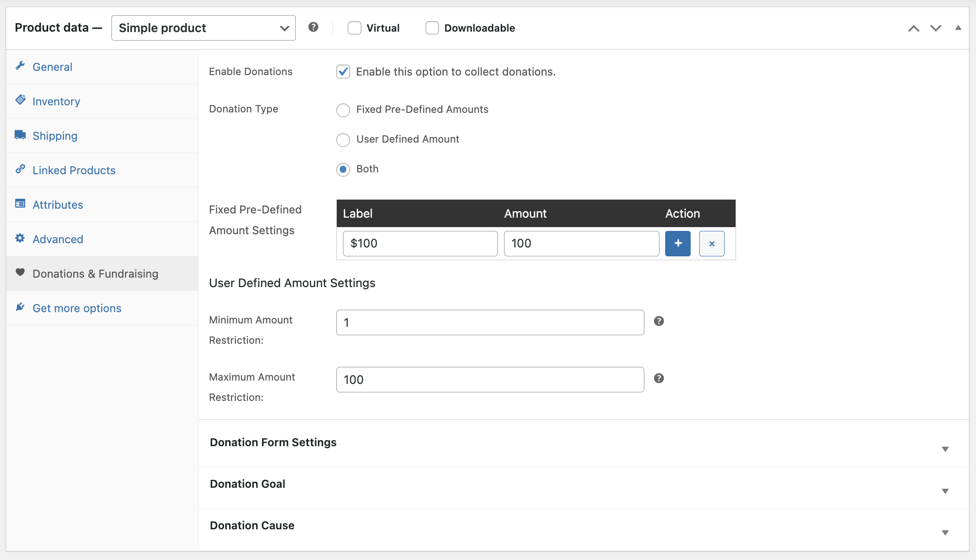Click the Maximum Amount input field
Screen dimensions: 976x560
[x=490, y=380]
